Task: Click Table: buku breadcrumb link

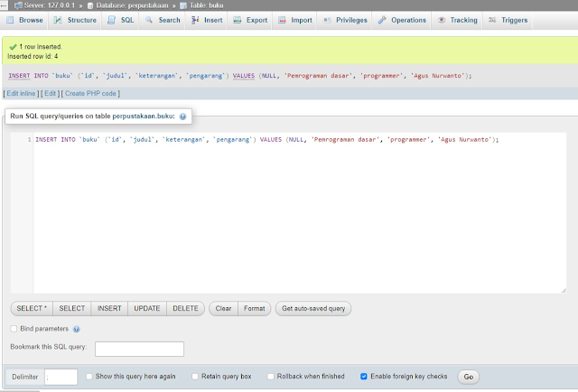Action: (x=207, y=5)
